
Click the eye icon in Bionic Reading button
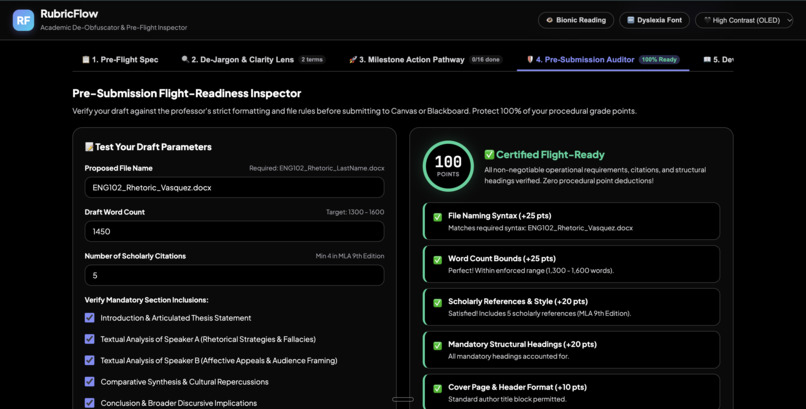pos(549,20)
